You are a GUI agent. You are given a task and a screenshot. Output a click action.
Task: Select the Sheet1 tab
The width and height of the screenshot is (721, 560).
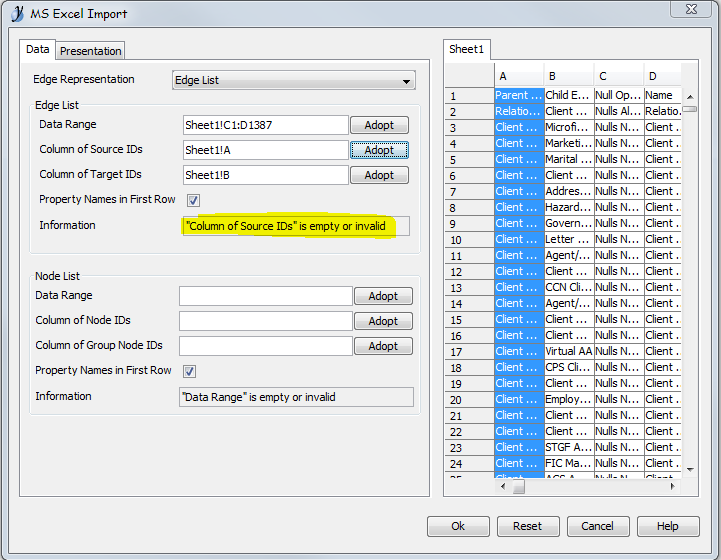pyautogui.click(x=466, y=49)
